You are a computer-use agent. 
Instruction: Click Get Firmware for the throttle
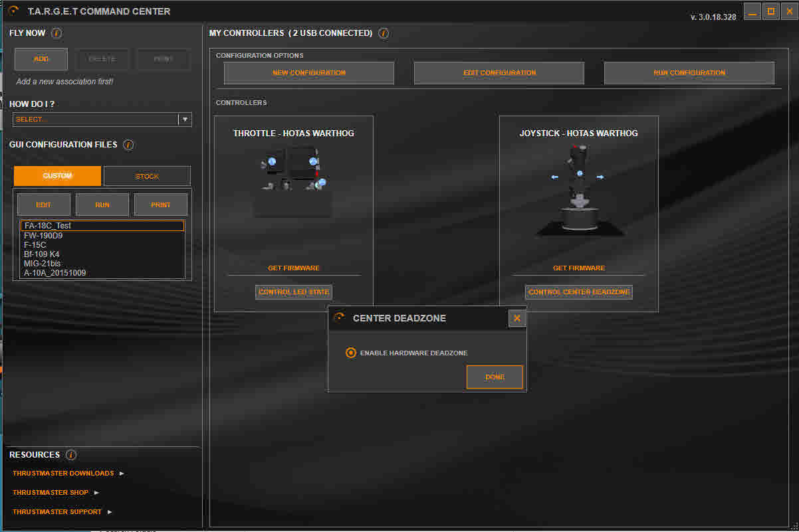(294, 268)
